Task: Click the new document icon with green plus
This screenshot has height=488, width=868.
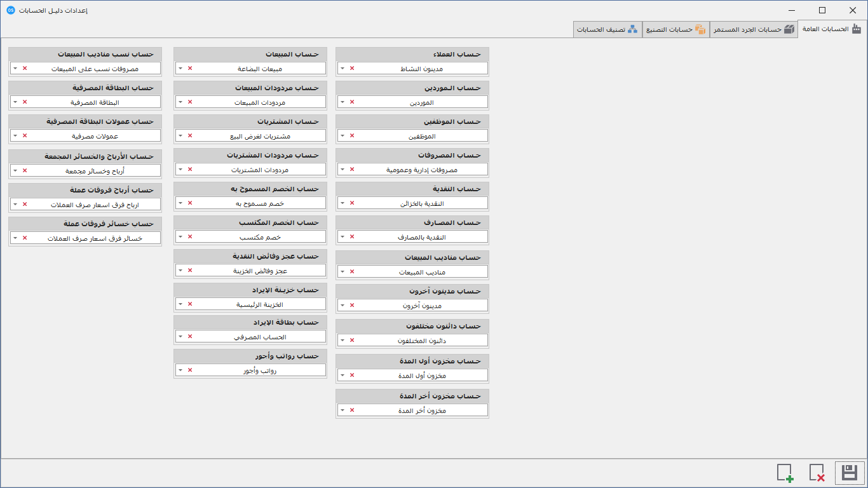Action: [785, 473]
